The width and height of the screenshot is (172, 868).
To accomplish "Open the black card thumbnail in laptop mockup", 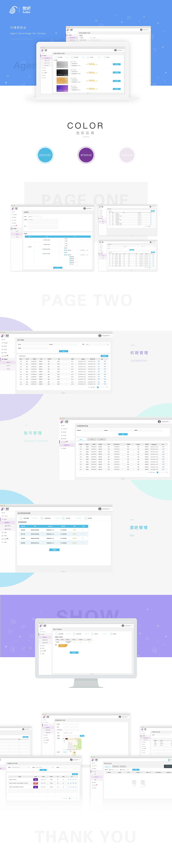I will [62, 72].
